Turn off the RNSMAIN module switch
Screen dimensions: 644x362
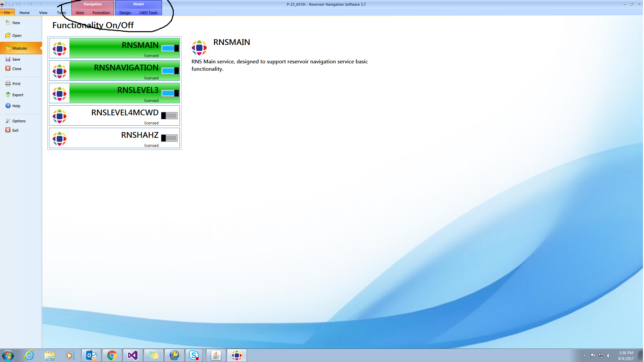pos(170,48)
